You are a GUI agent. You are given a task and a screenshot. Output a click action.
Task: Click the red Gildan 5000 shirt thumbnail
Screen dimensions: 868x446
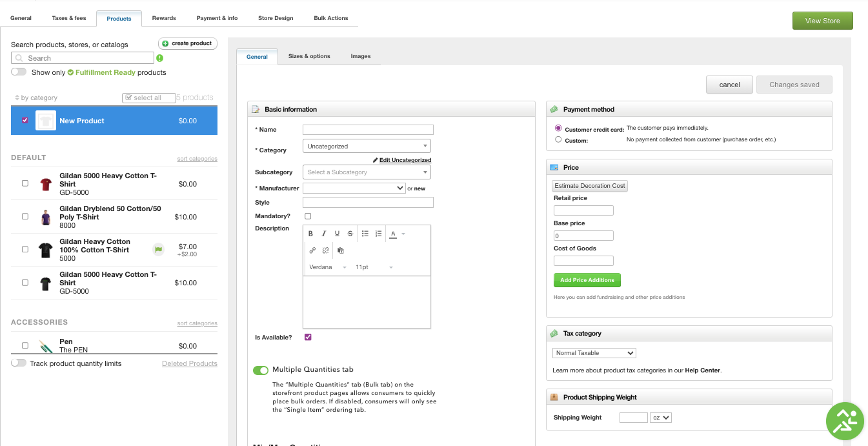45,184
